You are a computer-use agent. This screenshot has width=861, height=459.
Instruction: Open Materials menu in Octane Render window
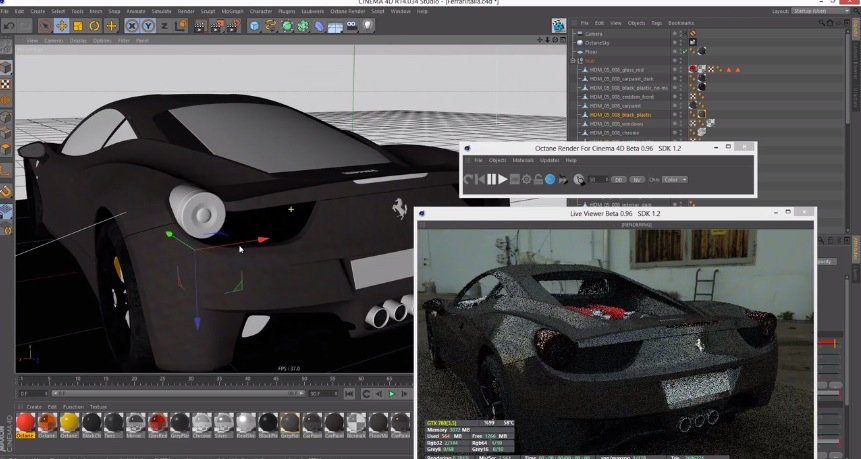523,160
